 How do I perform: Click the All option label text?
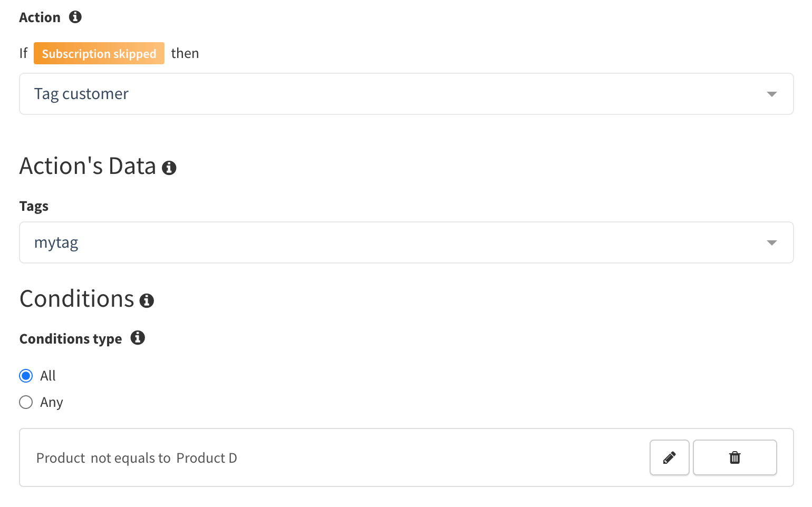point(48,376)
